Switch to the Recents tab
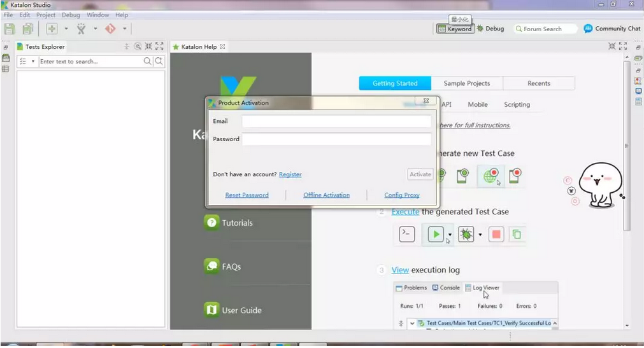Screen dimensions: 644x348 point(538,83)
